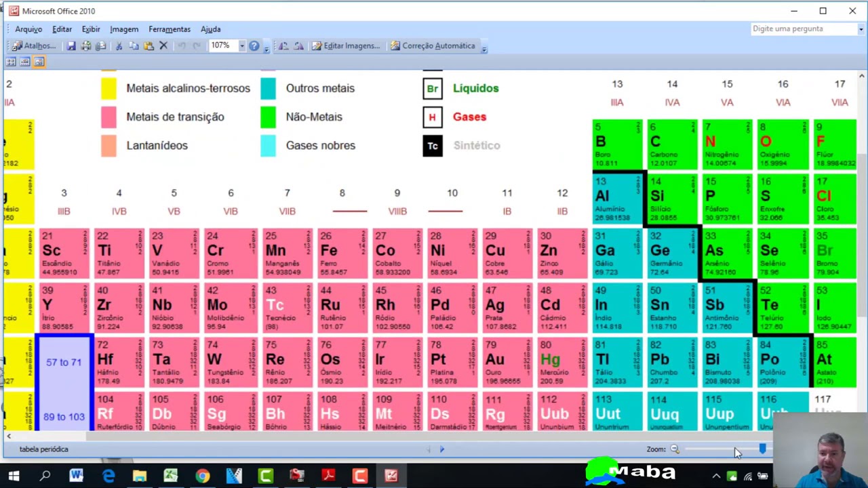Rotate image right icon
Screen dimensions: 868x488
pos(298,46)
